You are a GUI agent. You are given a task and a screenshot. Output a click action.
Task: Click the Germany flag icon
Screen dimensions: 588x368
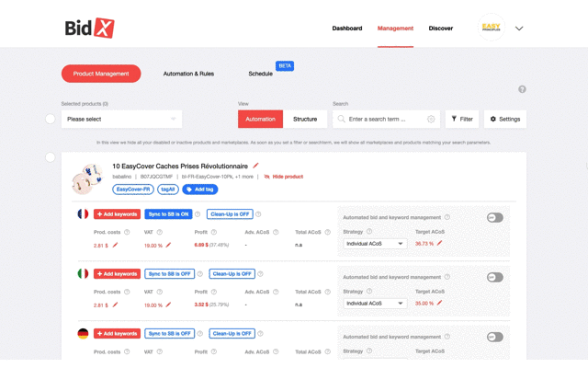(x=83, y=333)
